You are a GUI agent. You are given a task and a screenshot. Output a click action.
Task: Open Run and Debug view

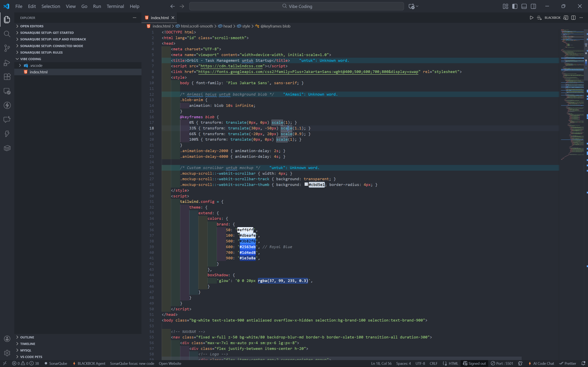click(x=7, y=63)
